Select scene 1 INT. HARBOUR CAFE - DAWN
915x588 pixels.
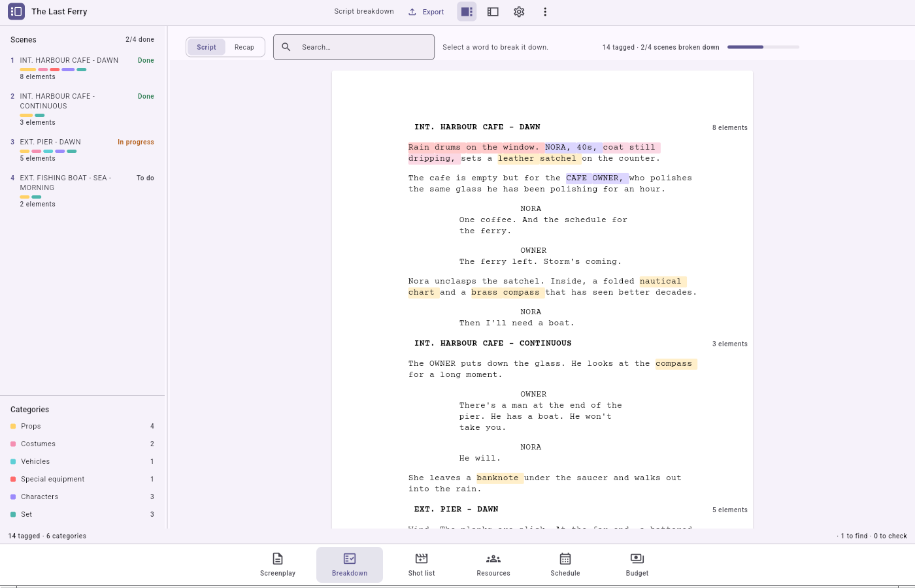point(82,68)
